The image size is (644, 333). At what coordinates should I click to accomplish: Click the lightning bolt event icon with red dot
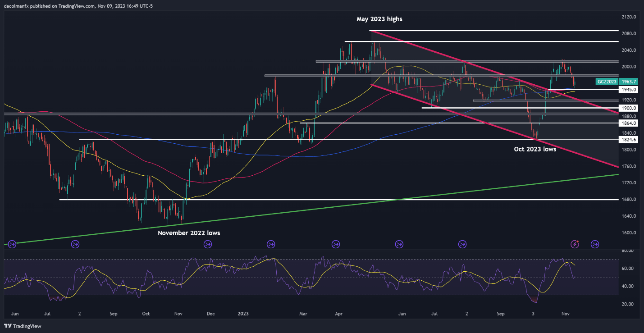click(x=575, y=244)
